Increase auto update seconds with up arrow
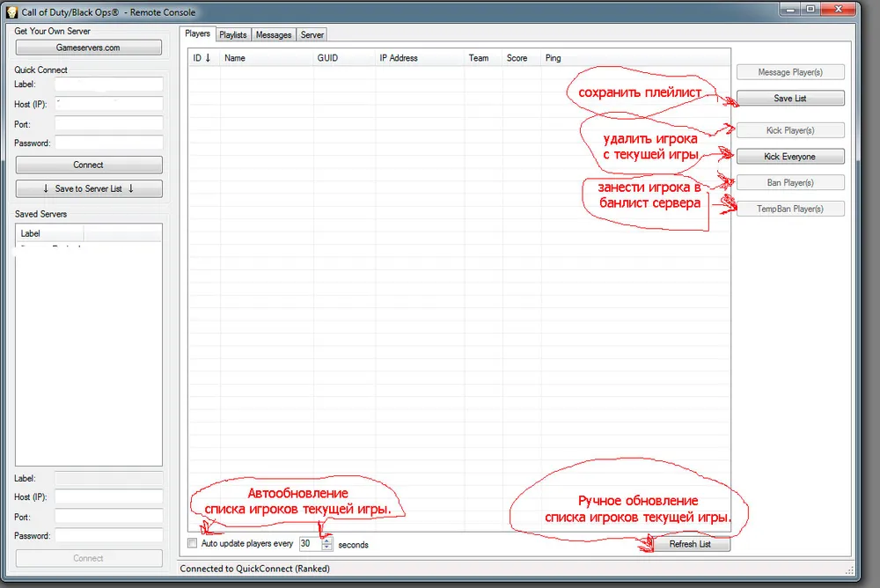 tap(327, 540)
